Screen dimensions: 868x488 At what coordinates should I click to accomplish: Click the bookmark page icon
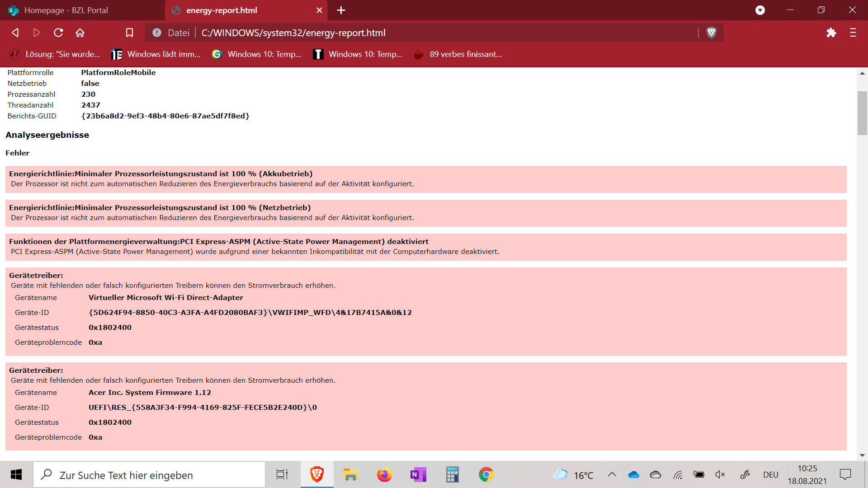coord(129,33)
